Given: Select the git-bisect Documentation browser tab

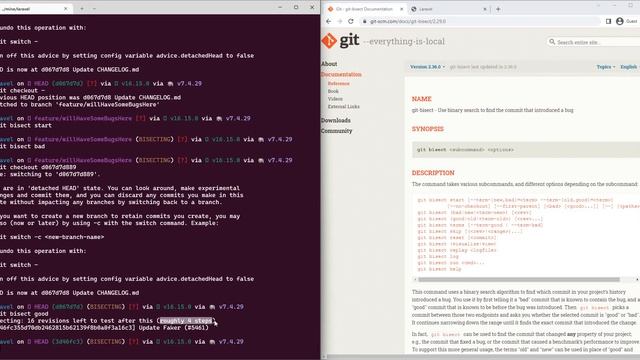Looking at the screenshot, I should [x=365, y=9].
